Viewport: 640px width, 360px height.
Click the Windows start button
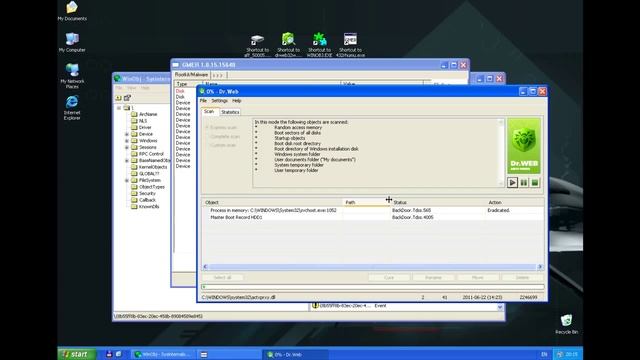click(77, 354)
